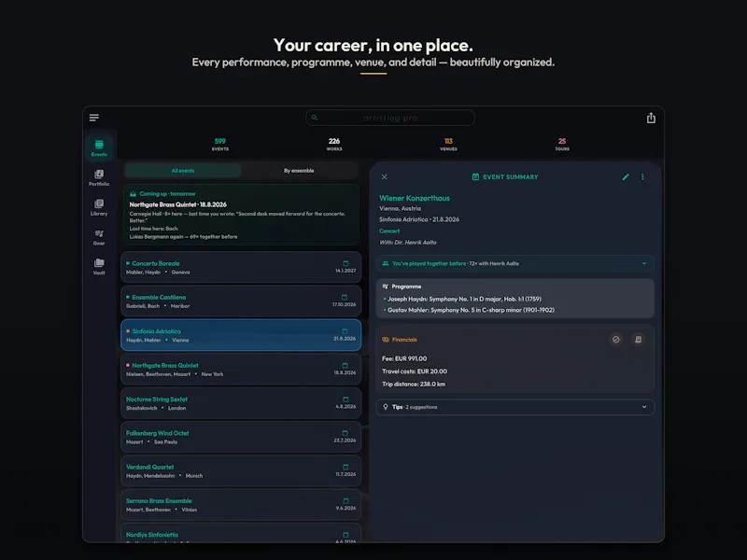Open the Events sidebar section
The width and height of the screenshot is (747, 560).
(99, 147)
